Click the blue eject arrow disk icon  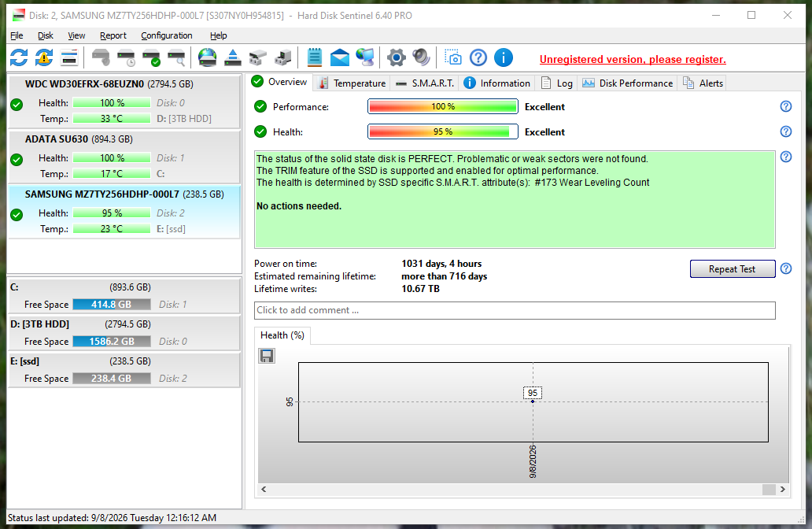(x=233, y=57)
